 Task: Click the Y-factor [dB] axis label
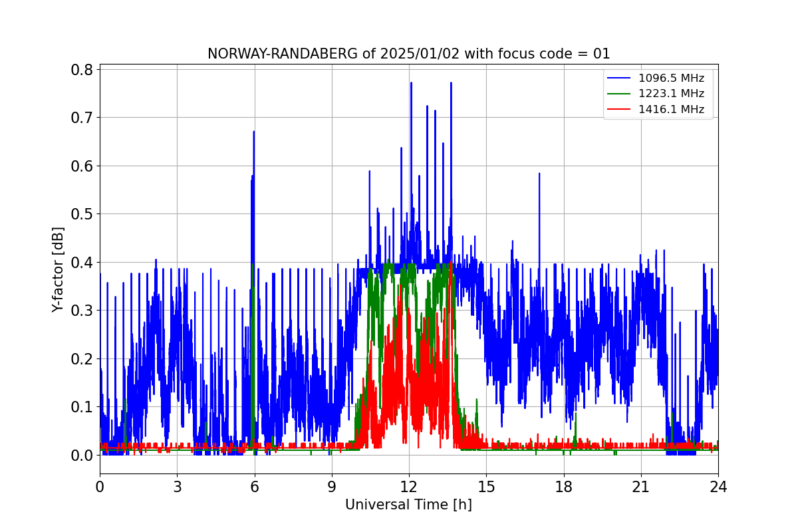[x=59, y=270]
